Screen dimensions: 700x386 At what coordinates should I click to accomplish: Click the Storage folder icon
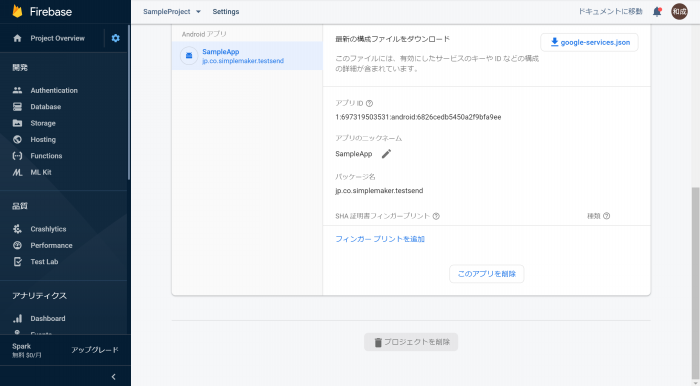tap(17, 123)
